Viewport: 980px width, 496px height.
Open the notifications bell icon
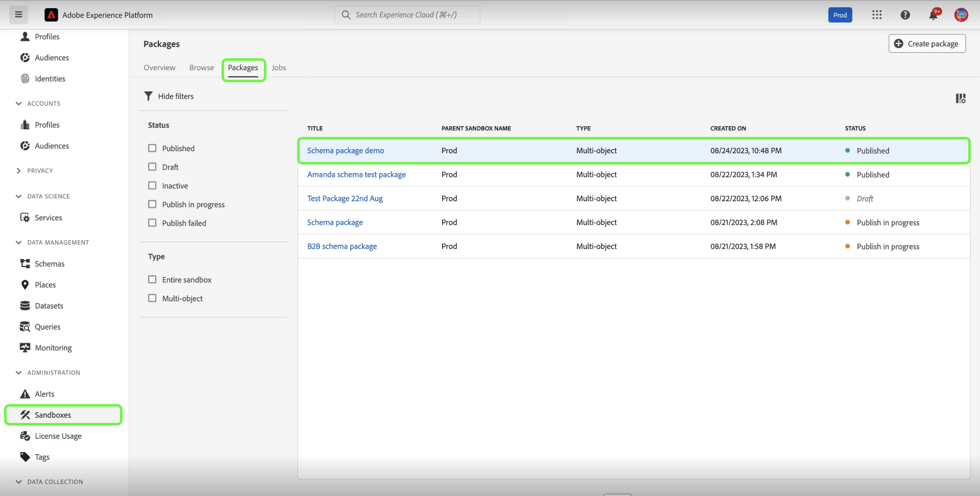[933, 15]
